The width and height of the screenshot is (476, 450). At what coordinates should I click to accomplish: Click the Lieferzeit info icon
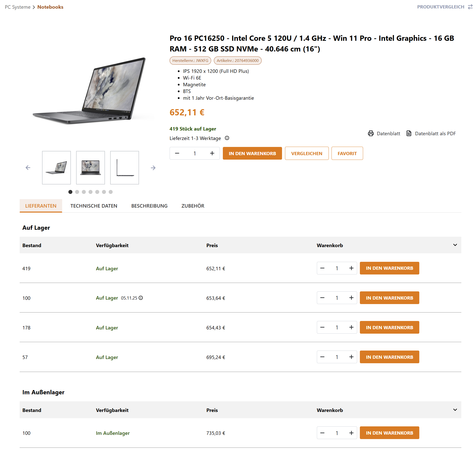[227, 138]
